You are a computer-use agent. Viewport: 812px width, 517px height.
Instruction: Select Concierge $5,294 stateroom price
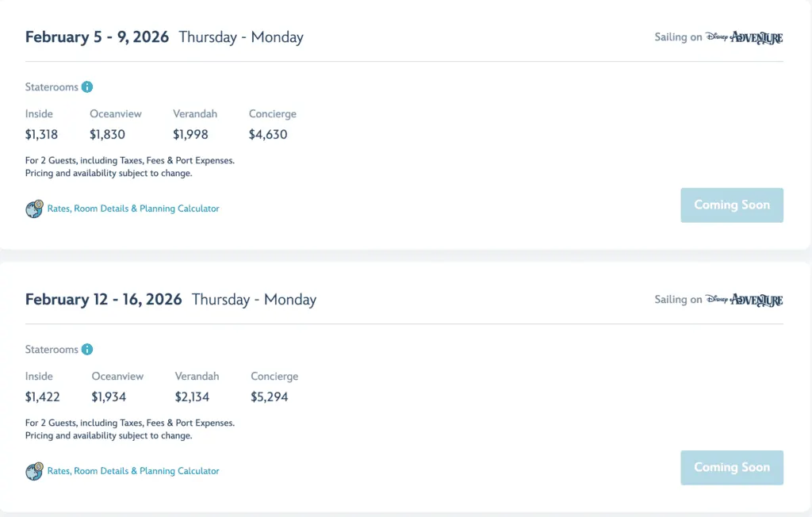[270, 397]
